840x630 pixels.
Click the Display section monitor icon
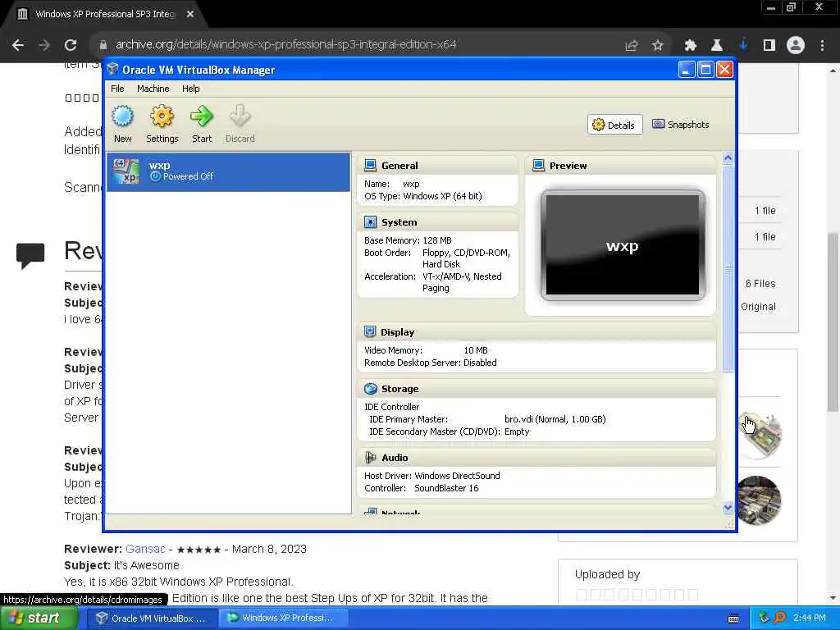pyautogui.click(x=370, y=331)
